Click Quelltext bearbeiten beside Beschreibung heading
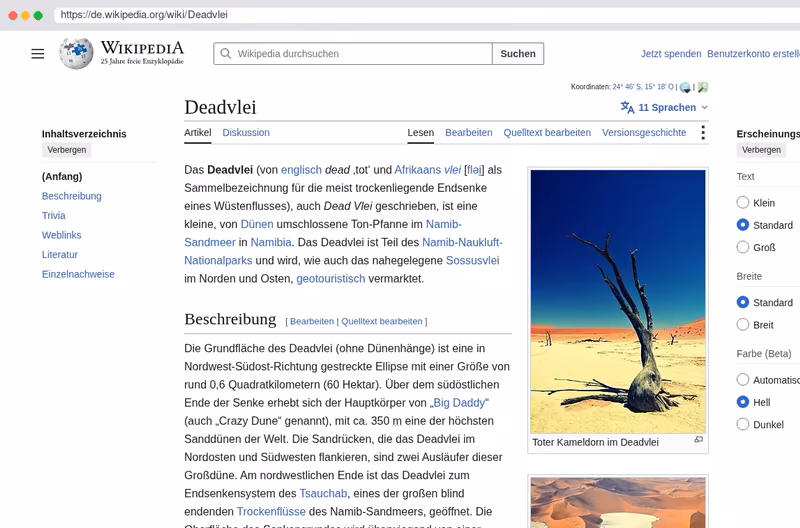 (x=382, y=321)
